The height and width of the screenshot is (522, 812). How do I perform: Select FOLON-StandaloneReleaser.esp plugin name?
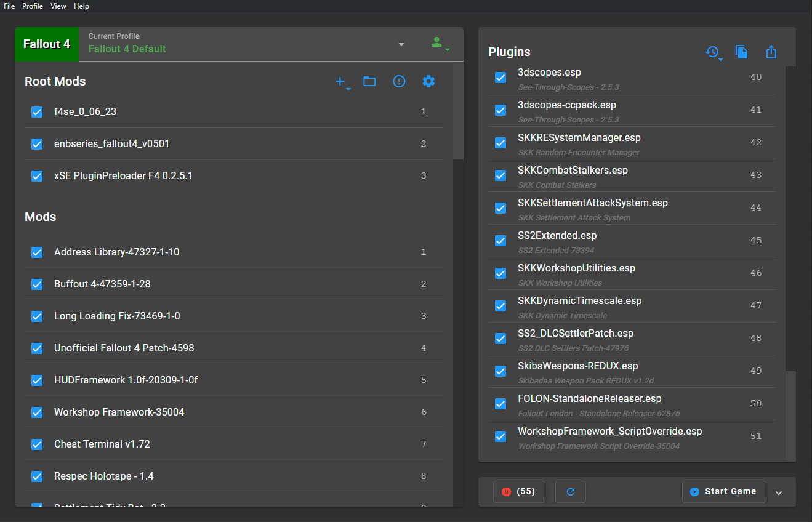(x=590, y=399)
